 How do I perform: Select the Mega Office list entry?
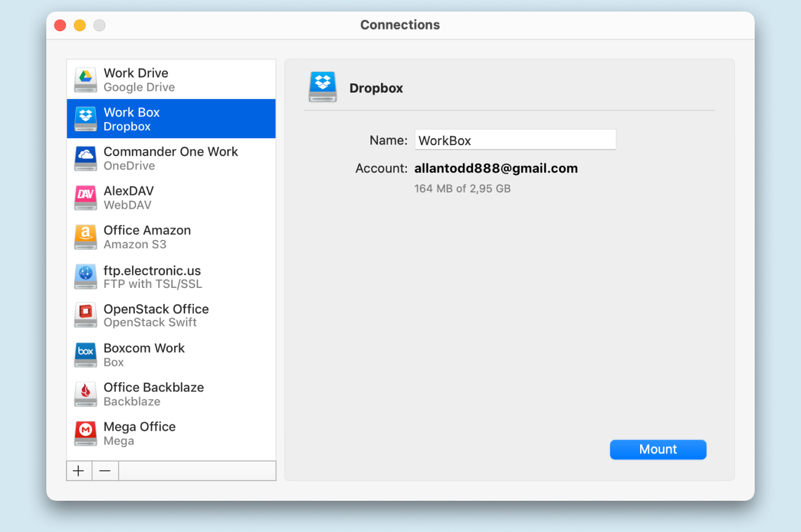coord(171,434)
